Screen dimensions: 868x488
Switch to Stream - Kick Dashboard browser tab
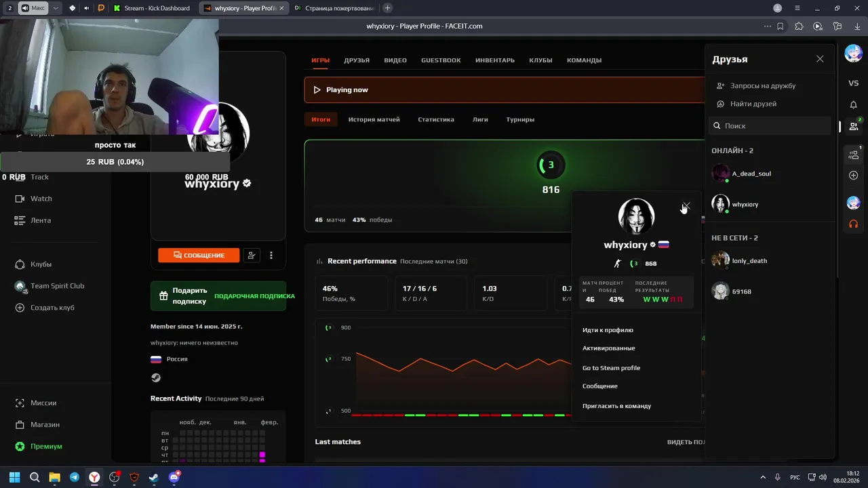click(x=151, y=8)
